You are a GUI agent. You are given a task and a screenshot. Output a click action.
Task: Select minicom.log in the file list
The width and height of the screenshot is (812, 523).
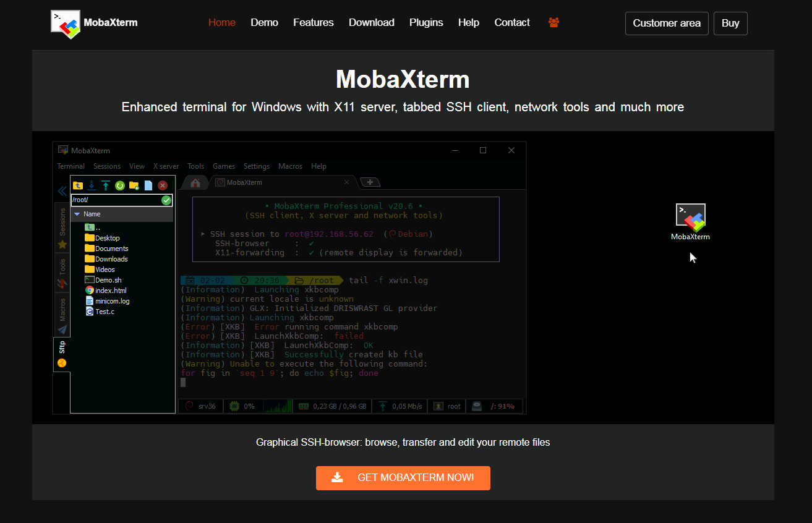[x=108, y=301]
